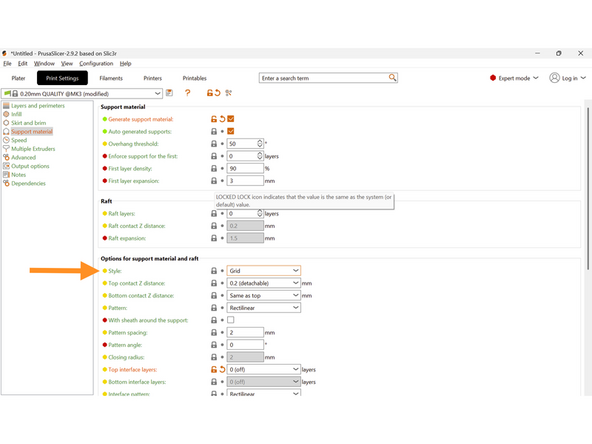Switch to the Plater tab
The height and width of the screenshot is (444, 592).
(18, 78)
